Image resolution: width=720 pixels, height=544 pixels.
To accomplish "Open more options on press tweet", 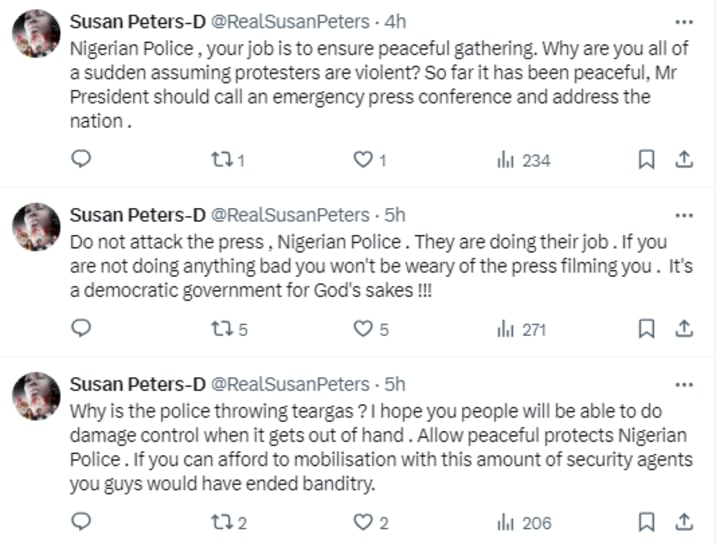I will tap(684, 215).
